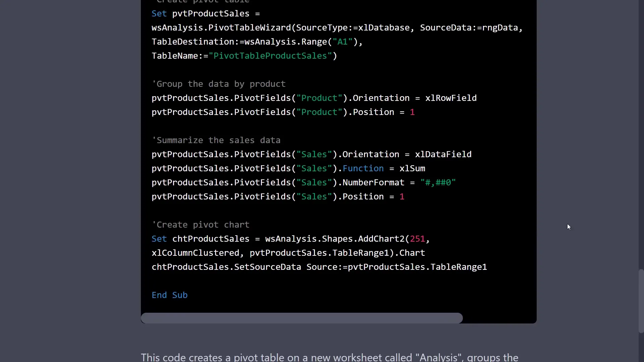Click the "#,##0" number format string
Screen dimensions: 644x362
click(438, 182)
